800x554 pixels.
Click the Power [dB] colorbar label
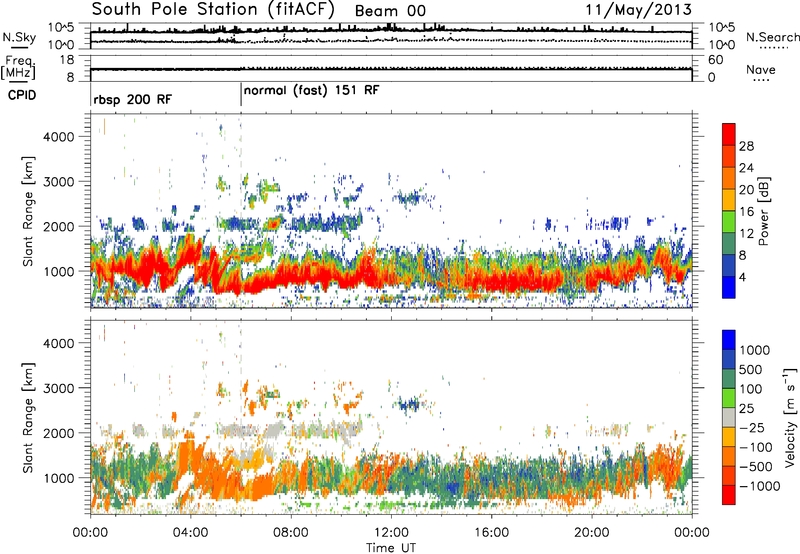coord(763,211)
